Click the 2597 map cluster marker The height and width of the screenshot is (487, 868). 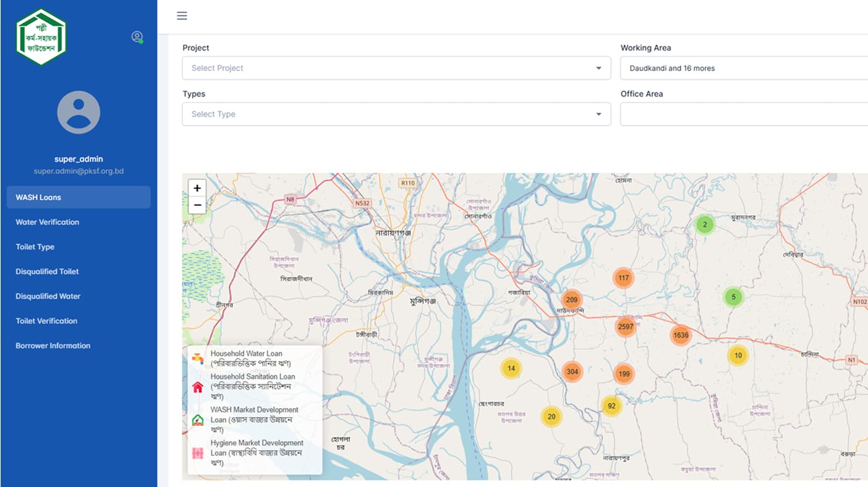[x=625, y=325]
